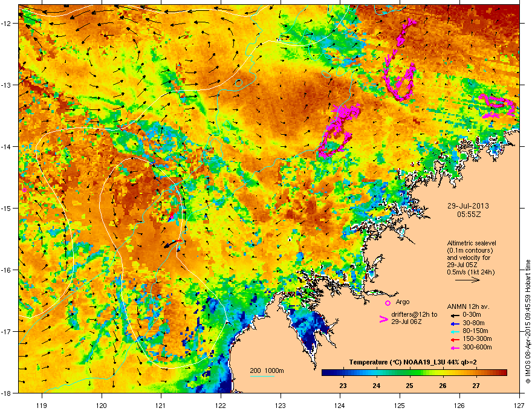Click the Argo float marker near 118.7°E
Image resolution: width=532 pixels, height=411 pixels.
[x=24, y=190]
